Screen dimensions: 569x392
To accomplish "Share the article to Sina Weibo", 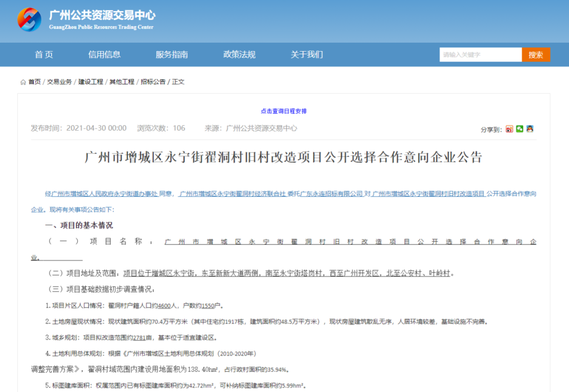I will pyautogui.click(x=509, y=129).
